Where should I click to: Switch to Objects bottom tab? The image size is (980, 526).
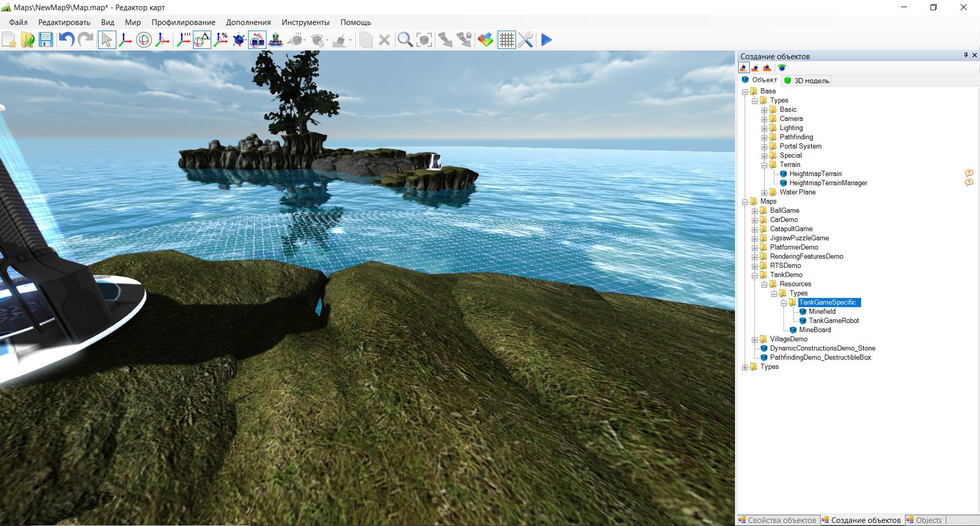tap(925, 520)
